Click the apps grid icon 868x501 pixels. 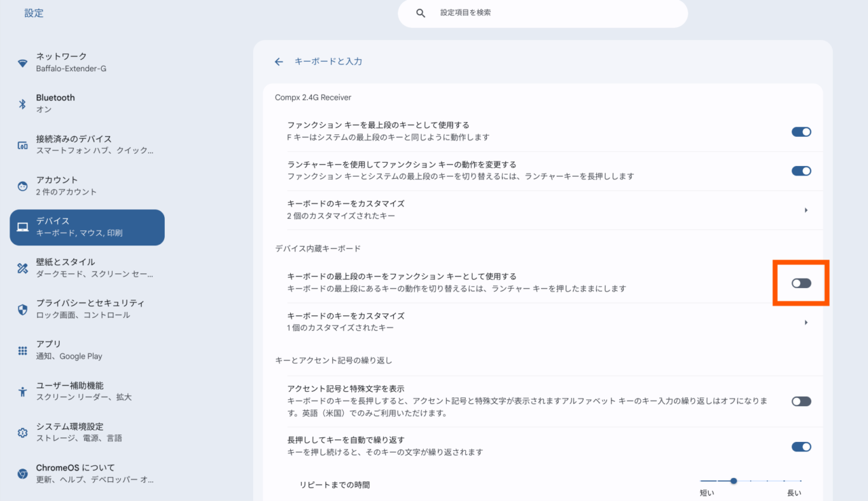click(x=22, y=350)
